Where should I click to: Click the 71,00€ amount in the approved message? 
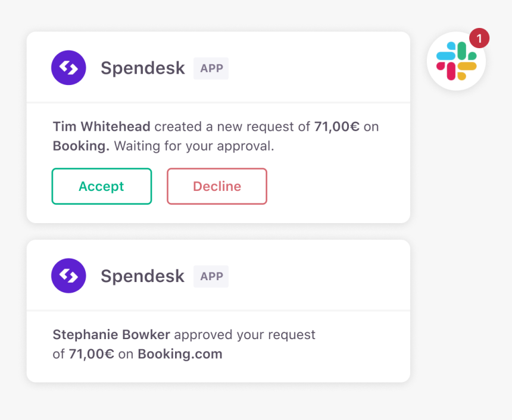92,355
